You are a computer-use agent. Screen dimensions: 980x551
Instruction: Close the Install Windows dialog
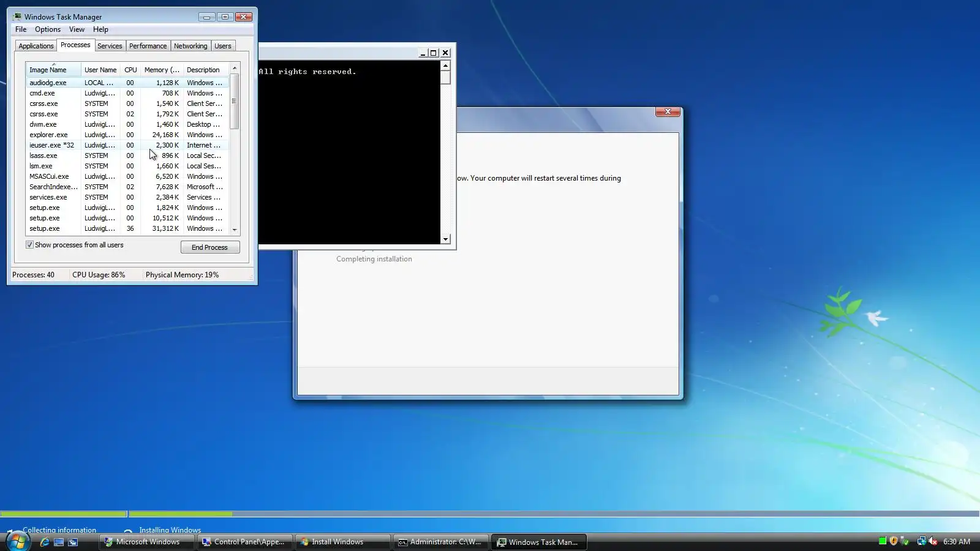coord(668,111)
